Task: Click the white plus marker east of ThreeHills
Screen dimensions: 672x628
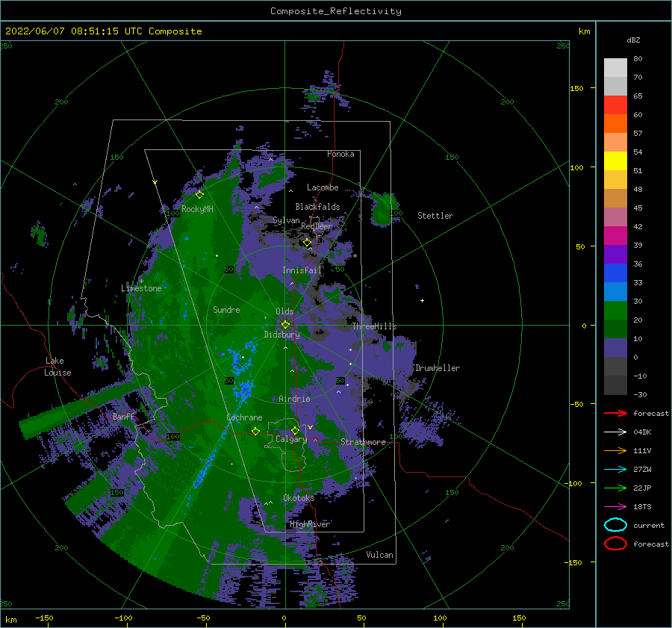Action: [422, 300]
